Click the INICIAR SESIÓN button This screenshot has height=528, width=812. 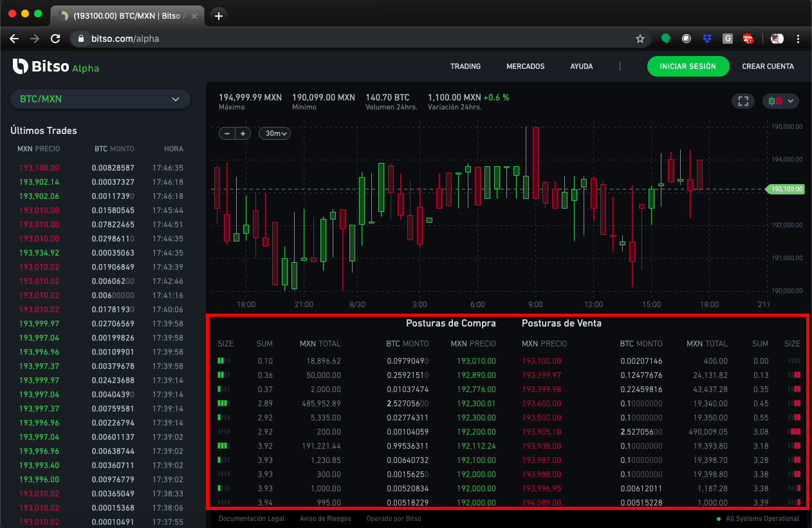click(688, 66)
